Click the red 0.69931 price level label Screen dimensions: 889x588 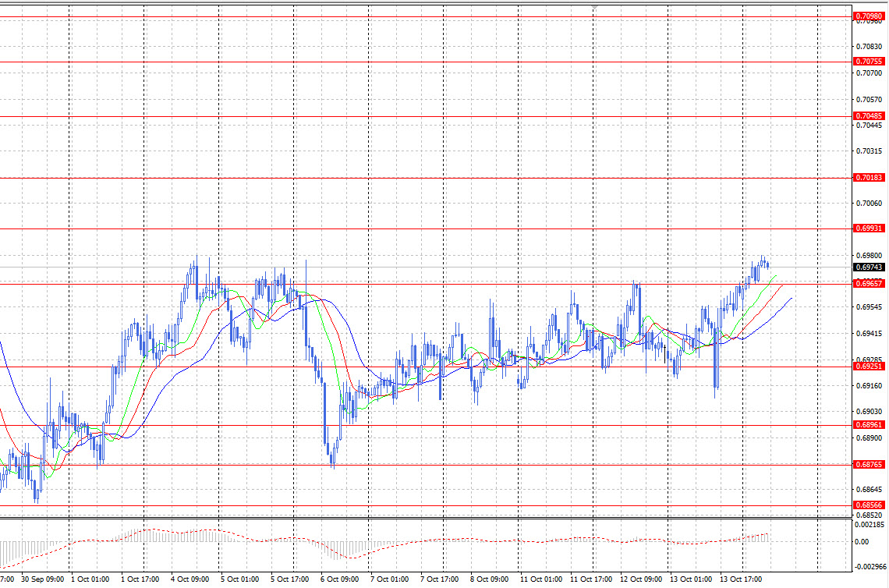869,228
